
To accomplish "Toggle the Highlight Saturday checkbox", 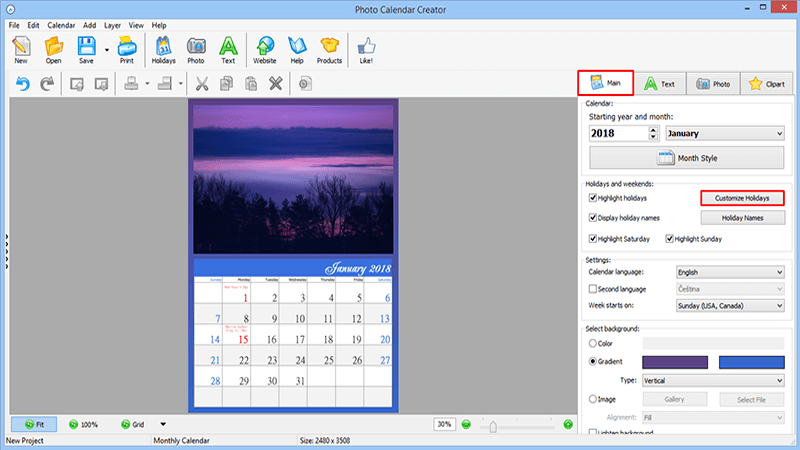I will [593, 239].
